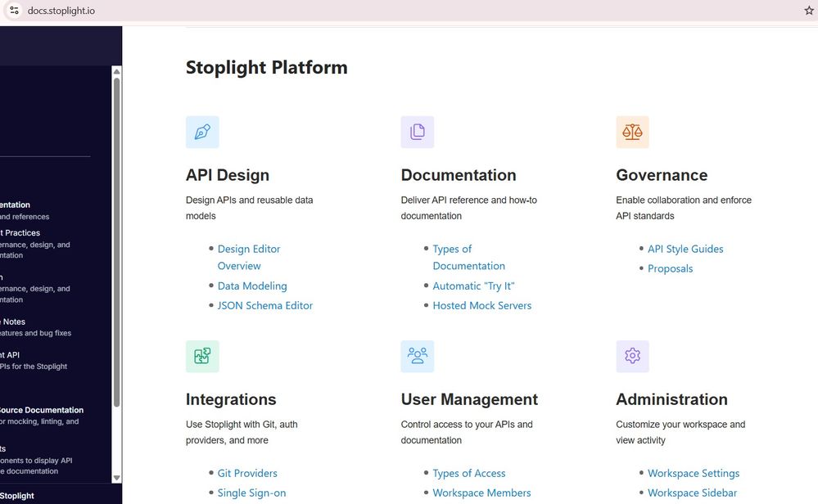Open the API Style Guides link
The width and height of the screenshot is (818, 504).
click(685, 249)
